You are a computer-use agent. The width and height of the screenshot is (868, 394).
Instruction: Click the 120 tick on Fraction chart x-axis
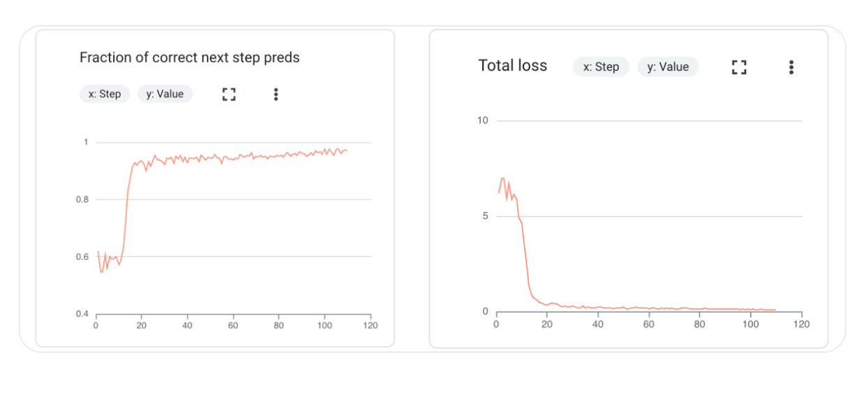371,326
